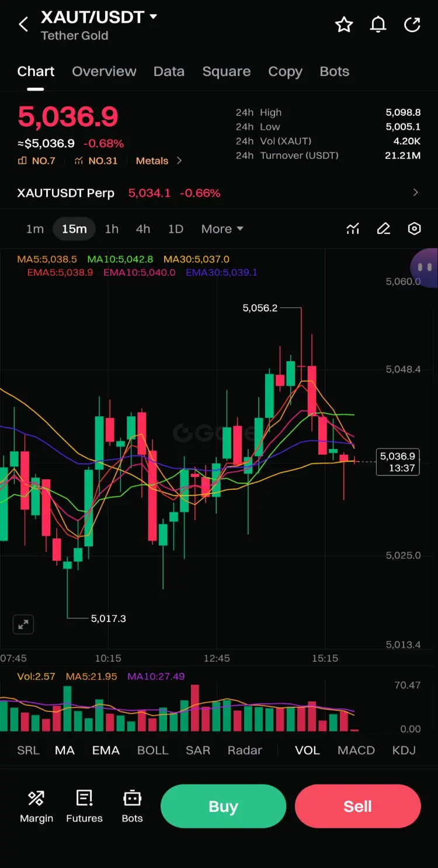Click the 5,056.2 high marker on chart
The image size is (438, 868).
point(260,308)
